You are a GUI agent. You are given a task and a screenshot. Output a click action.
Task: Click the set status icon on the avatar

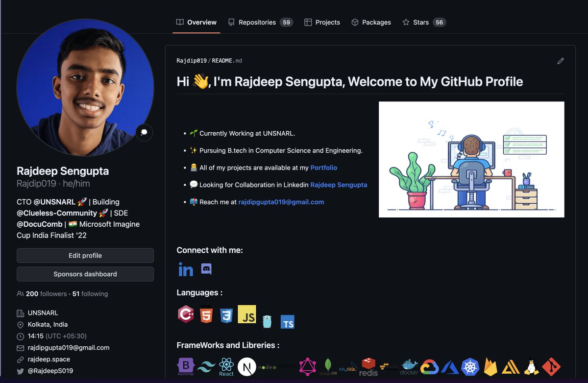click(x=144, y=132)
